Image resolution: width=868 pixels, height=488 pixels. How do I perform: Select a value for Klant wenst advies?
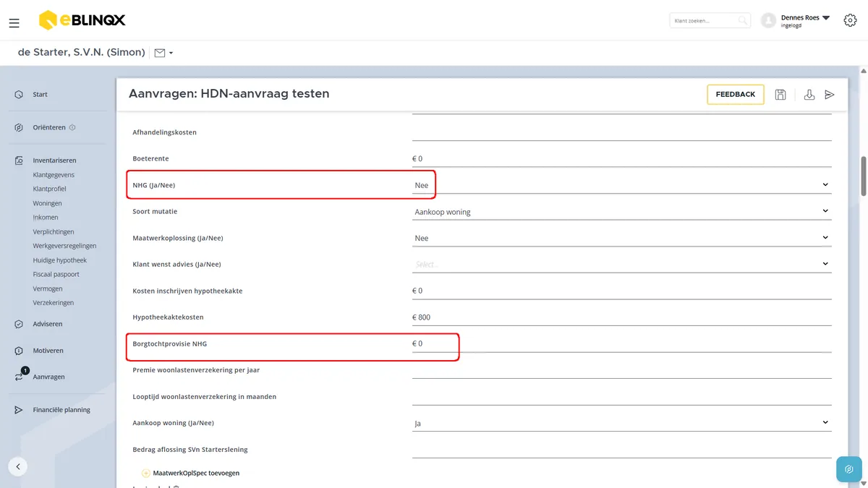pos(621,265)
